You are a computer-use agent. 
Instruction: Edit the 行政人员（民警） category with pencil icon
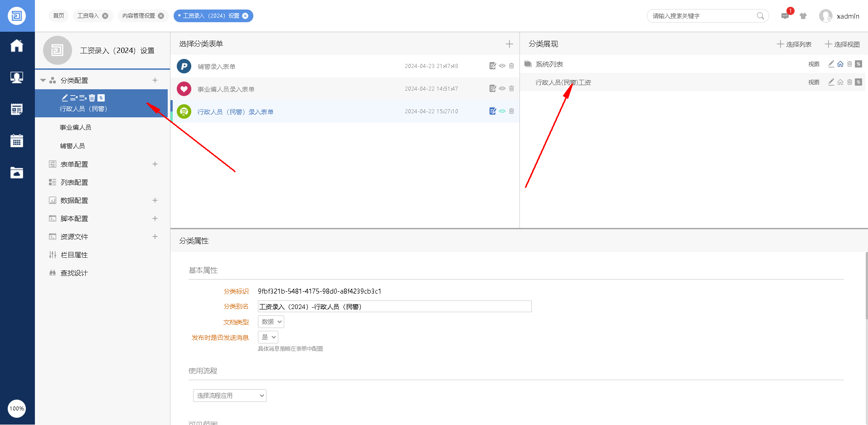(x=65, y=98)
